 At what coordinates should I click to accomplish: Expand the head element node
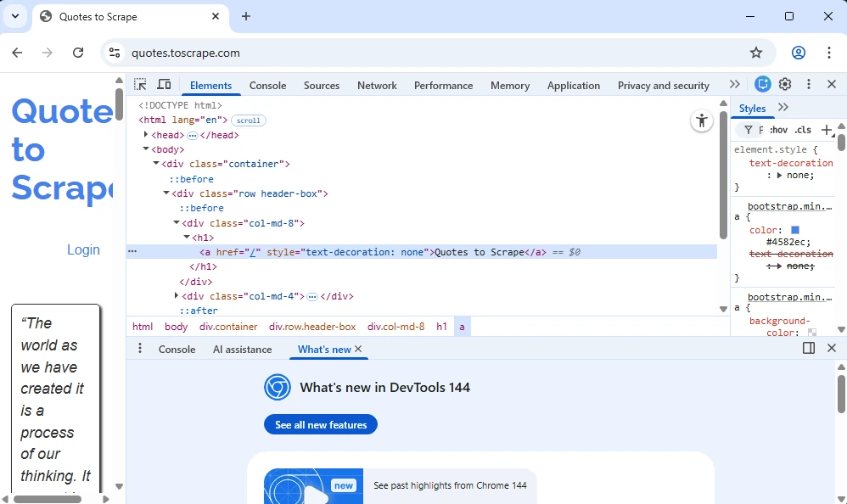(146, 135)
